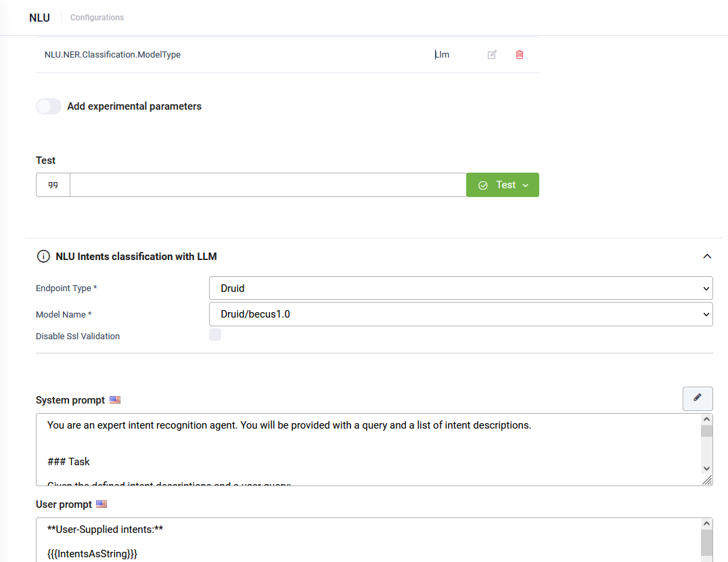Click the User prompt scrollbar up arrow
This screenshot has width=728, height=562.
(x=706, y=524)
